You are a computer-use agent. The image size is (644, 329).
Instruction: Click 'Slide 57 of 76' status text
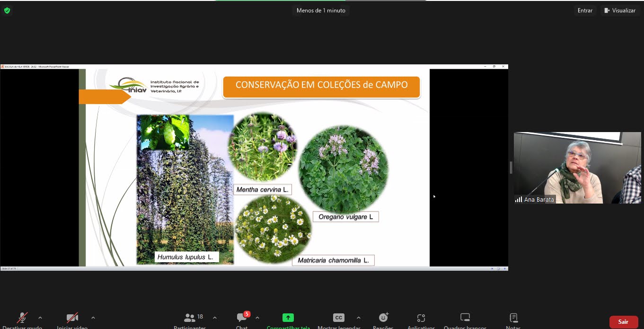[9, 268]
